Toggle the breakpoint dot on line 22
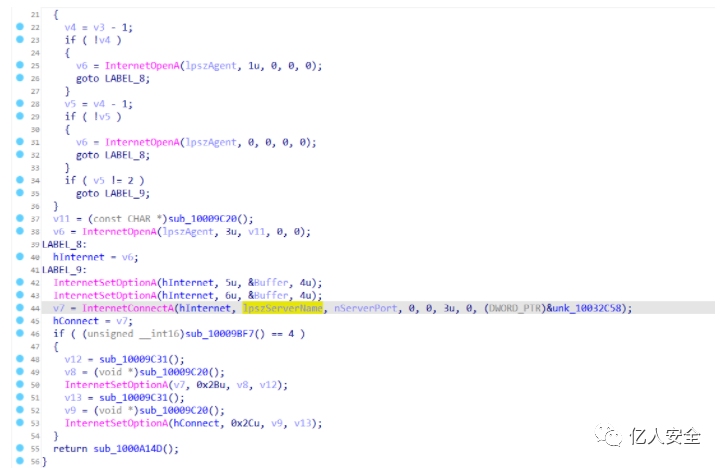Viewport: 724px width, 468px height. coord(20,27)
